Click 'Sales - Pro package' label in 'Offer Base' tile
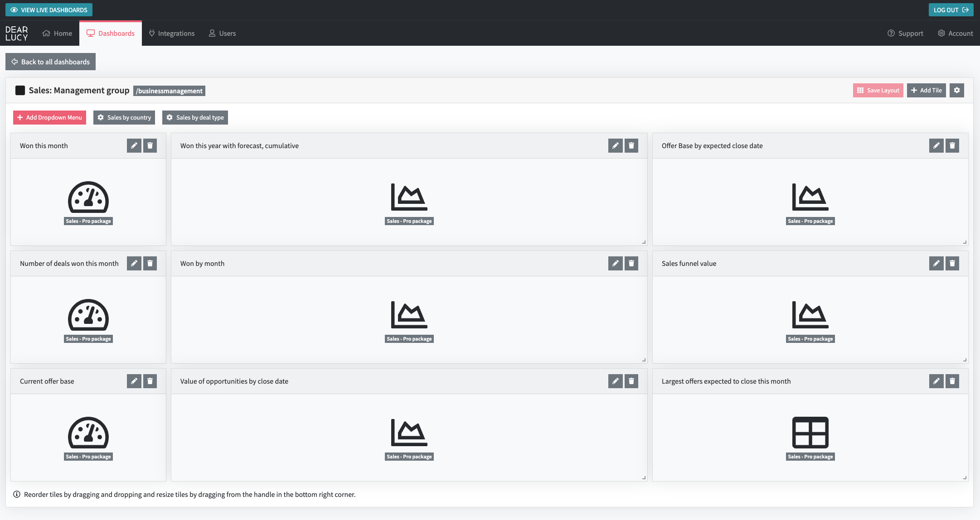This screenshot has width=980, height=520. coord(810,221)
